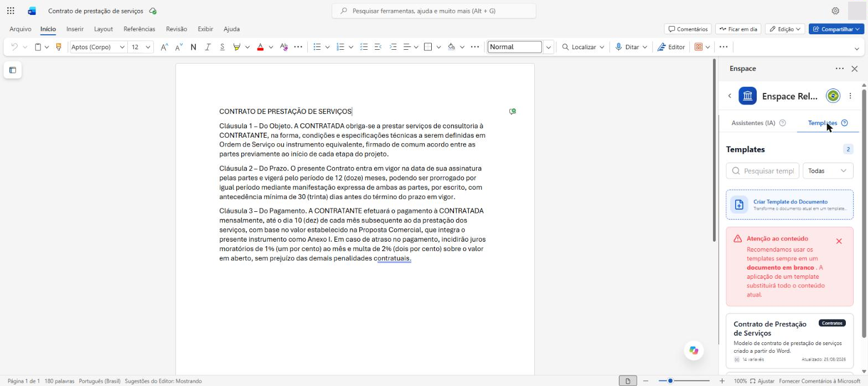The width and height of the screenshot is (868, 386).
Task: Click Criar Template do Documento
Action: [x=790, y=205]
